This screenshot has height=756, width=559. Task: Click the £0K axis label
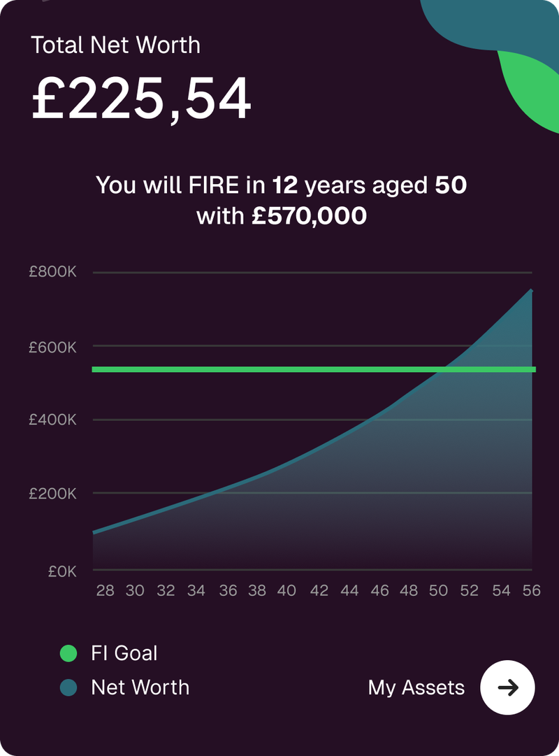tap(61, 571)
